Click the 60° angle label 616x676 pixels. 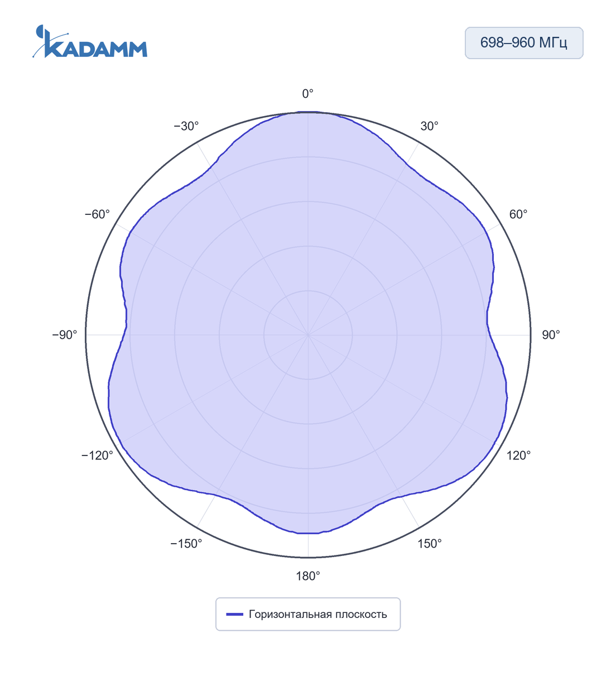coord(518,214)
